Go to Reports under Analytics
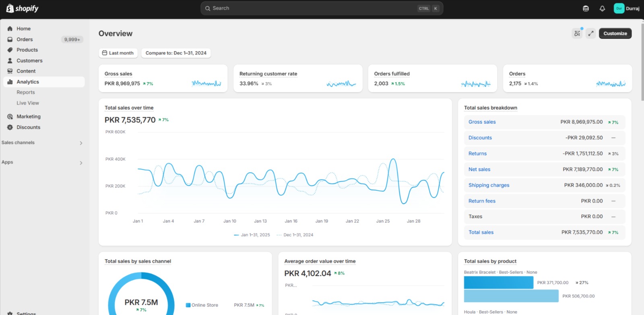Image resolution: width=644 pixels, height=315 pixels. tap(26, 92)
